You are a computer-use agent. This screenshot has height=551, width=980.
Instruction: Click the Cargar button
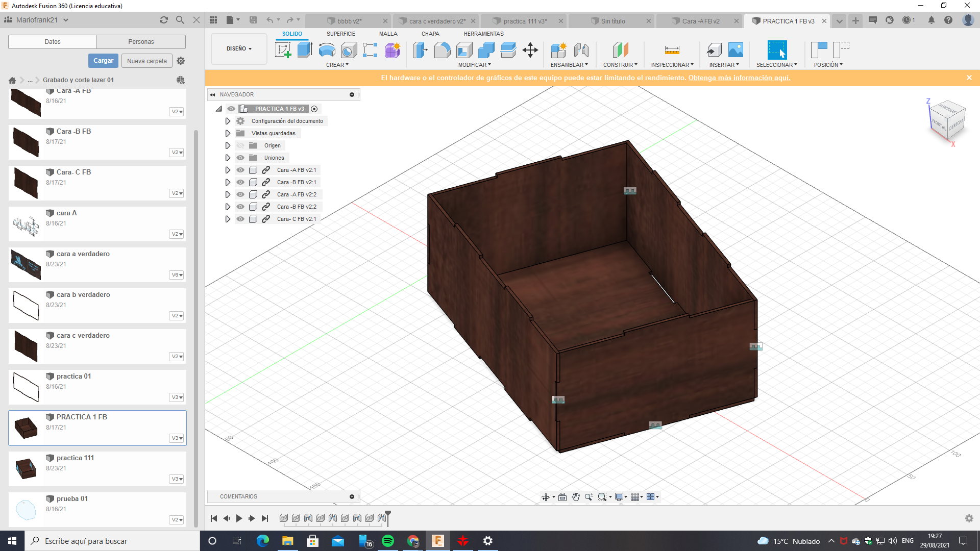click(x=103, y=61)
